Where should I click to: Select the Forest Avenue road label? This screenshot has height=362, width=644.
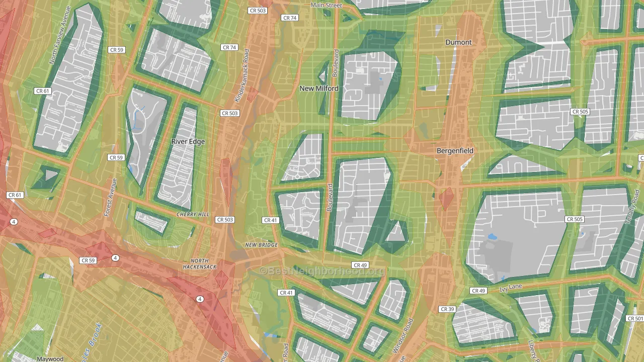[x=111, y=197]
